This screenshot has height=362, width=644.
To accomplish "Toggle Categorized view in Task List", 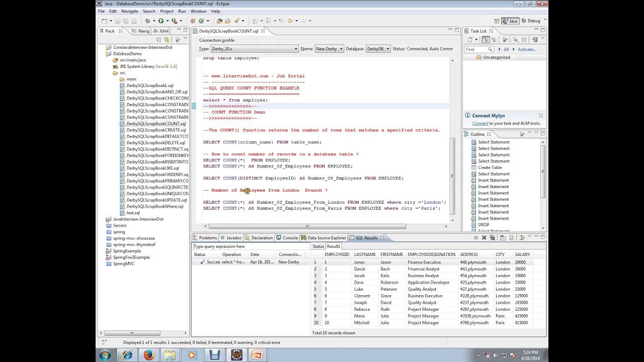I will (486, 39).
